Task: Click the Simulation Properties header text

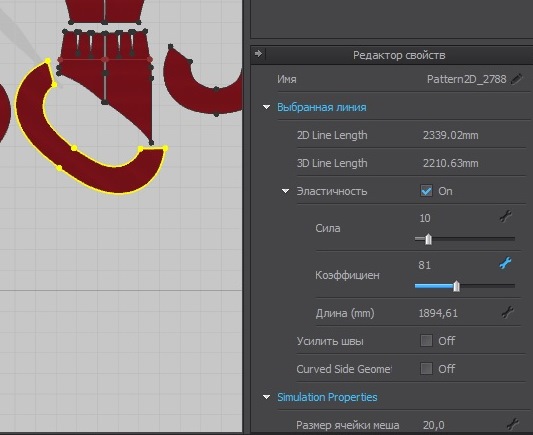Action: click(x=327, y=397)
